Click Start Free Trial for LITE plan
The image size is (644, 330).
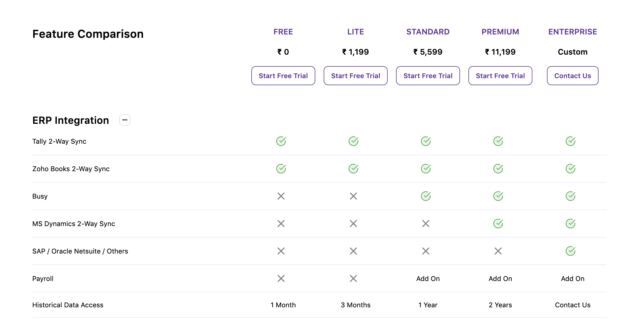point(355,76)
